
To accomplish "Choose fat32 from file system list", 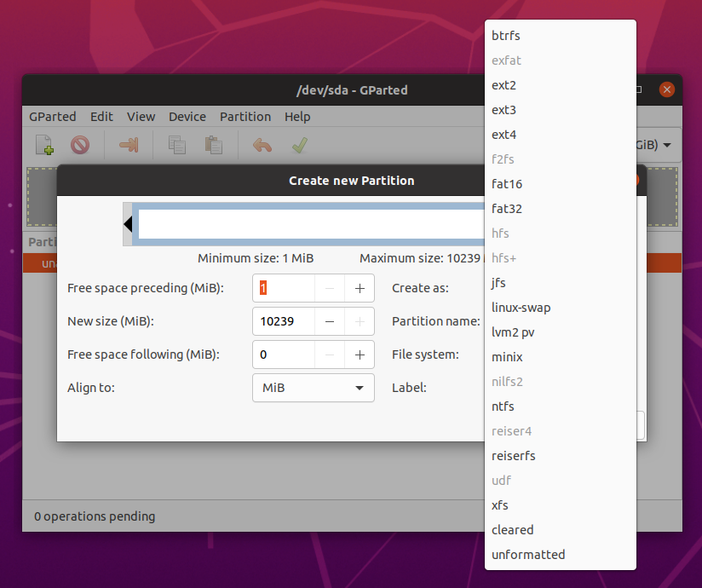I will pos(560,209).
